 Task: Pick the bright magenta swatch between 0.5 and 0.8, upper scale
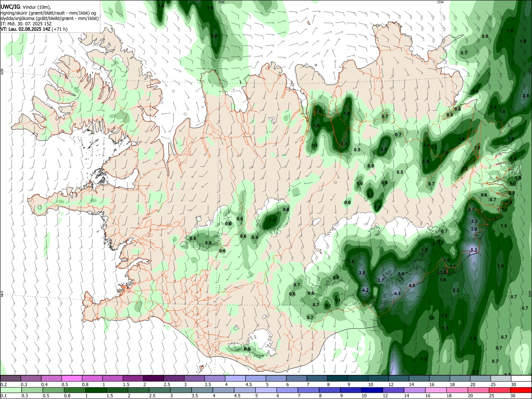(x=71, y=379)
